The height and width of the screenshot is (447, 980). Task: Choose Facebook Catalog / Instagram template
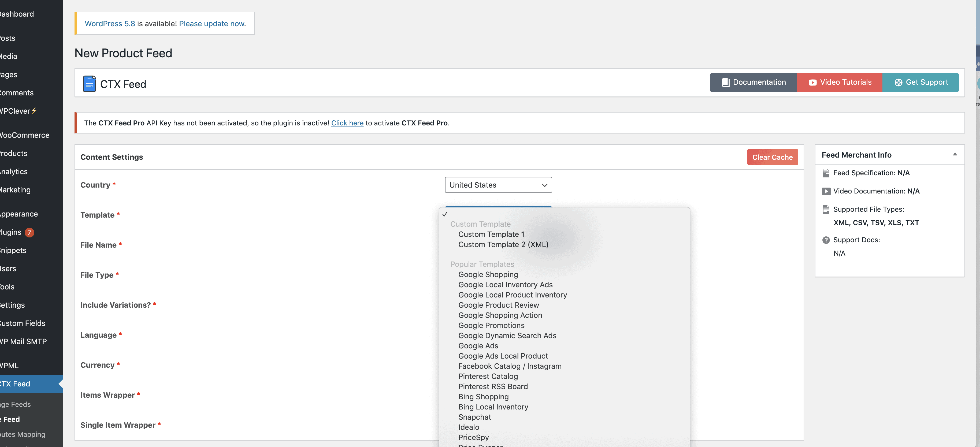coord(510,366)
